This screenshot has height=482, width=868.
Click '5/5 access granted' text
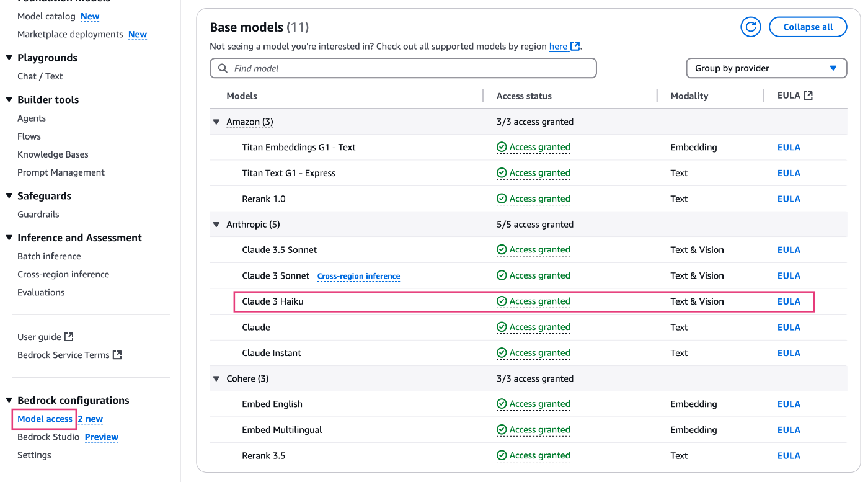[535, 225]
